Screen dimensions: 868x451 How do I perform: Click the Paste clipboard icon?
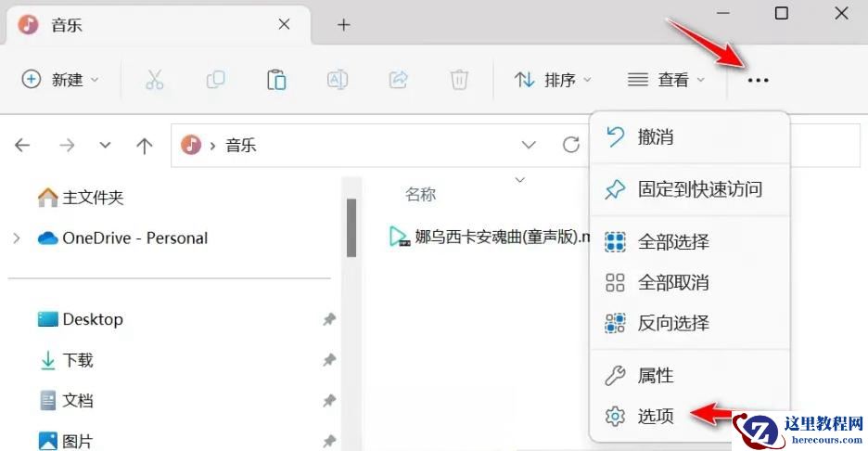point(276,80)
